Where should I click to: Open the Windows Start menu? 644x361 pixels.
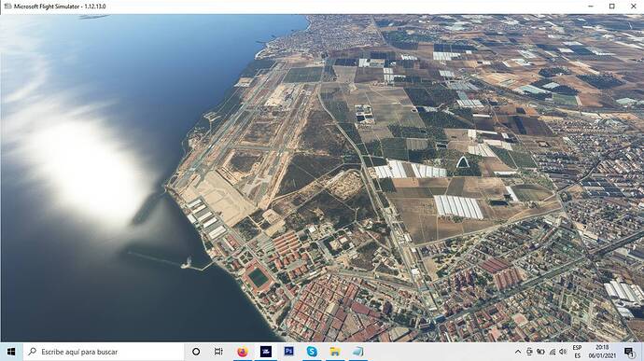pos(11,352)
